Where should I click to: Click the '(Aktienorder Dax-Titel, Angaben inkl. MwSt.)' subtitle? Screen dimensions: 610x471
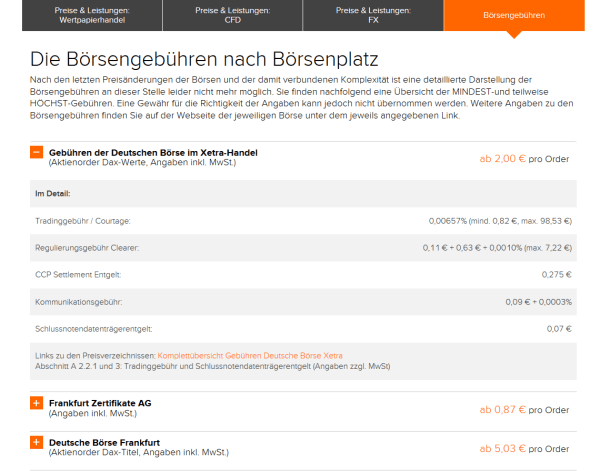tap(139, 452)
